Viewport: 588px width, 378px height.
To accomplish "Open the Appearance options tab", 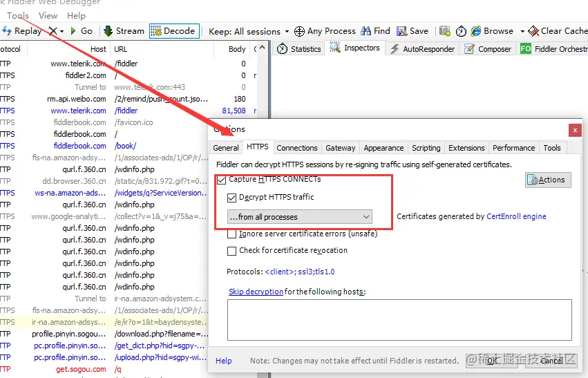I will click(x=383, y=148).
